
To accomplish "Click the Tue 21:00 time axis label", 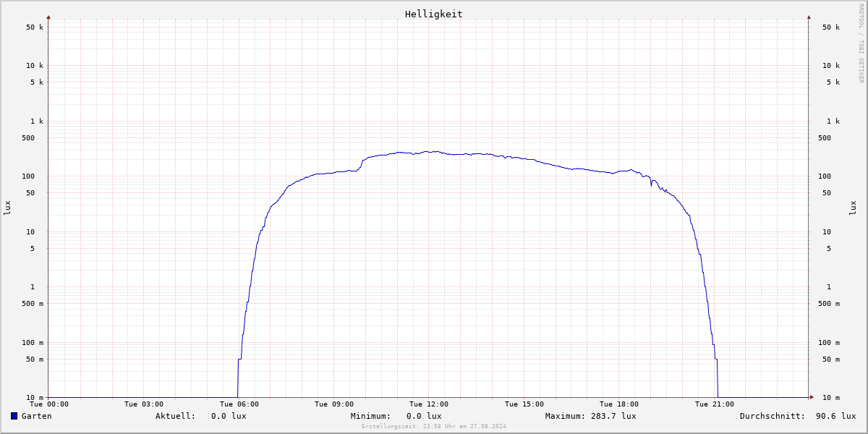I will click(715, 404).
